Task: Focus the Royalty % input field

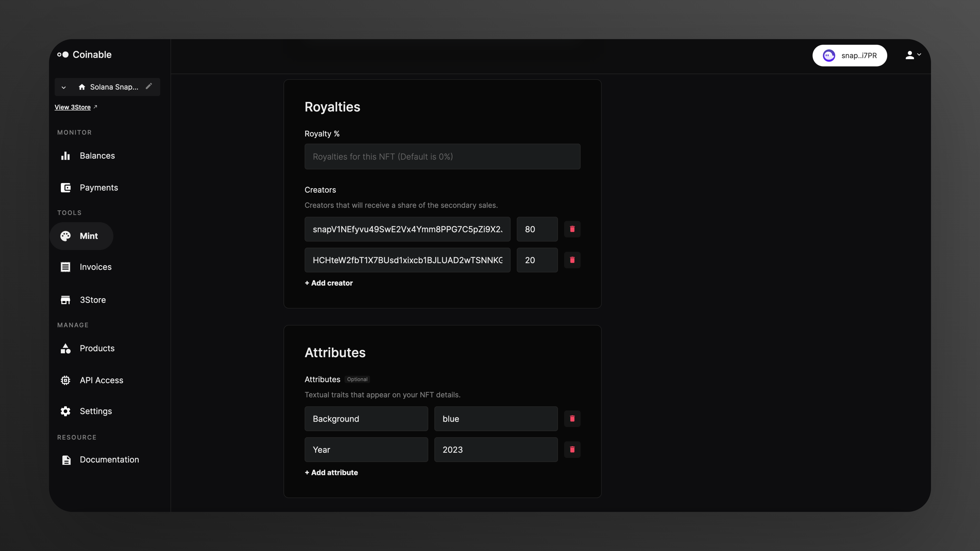Action: click(442, 157)
